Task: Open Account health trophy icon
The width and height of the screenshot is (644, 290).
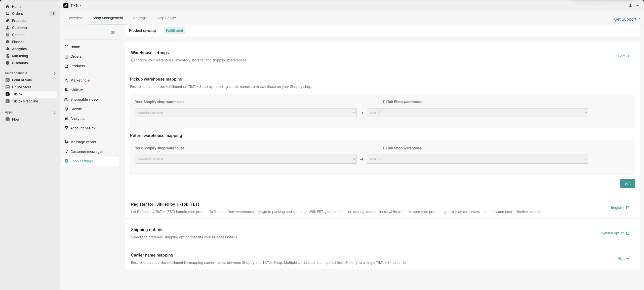Action: 66,128
